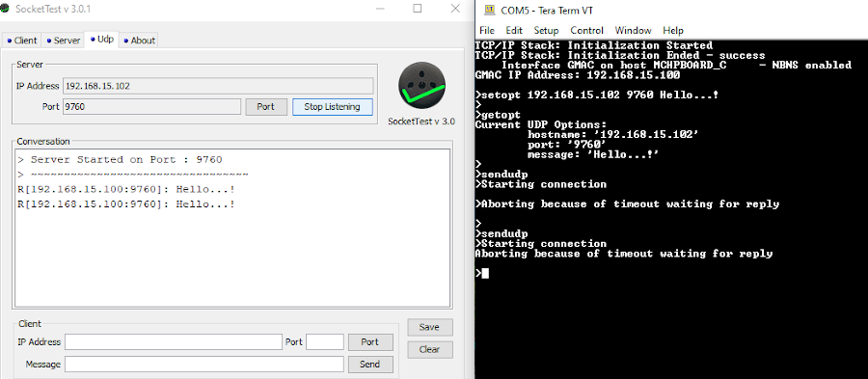
Task: Click the SocketTest title bar app icon
Action: (x=5, y=9)
